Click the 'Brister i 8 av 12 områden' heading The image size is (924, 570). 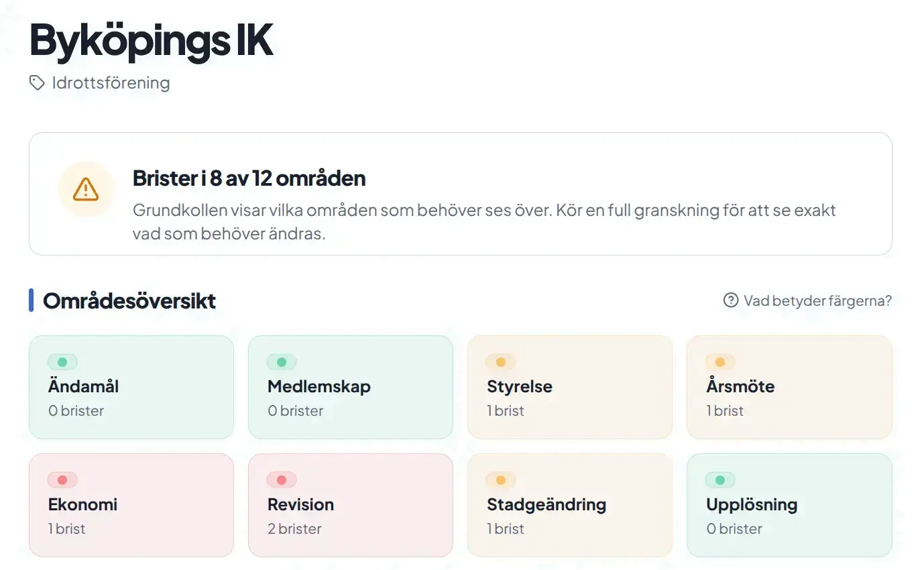[249, 179]
